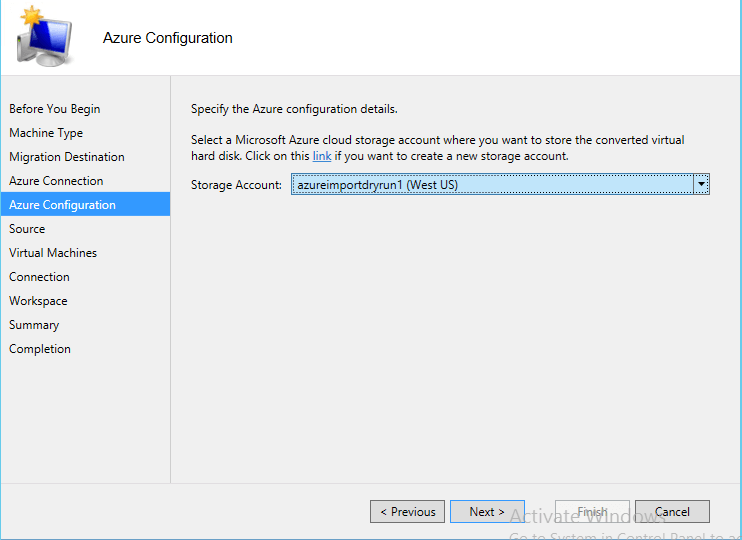Select the Migration Destination step
This screenshot has height=540, width=742.
tap(67, 157)
